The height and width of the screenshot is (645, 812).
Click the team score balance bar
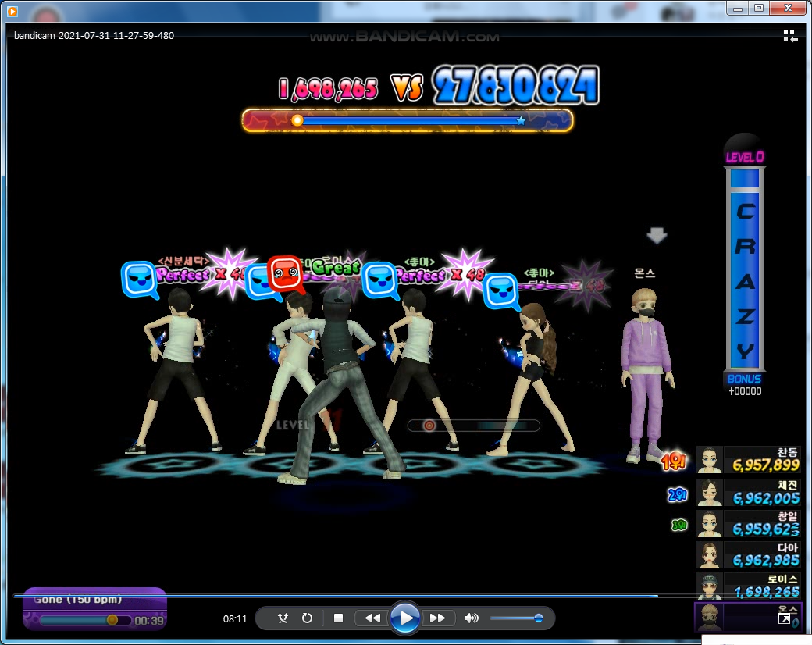click(x=408, y=121)
